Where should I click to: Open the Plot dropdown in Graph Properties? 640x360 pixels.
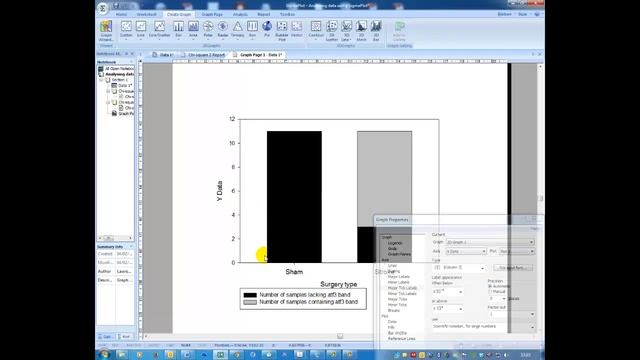pos(517,251)
